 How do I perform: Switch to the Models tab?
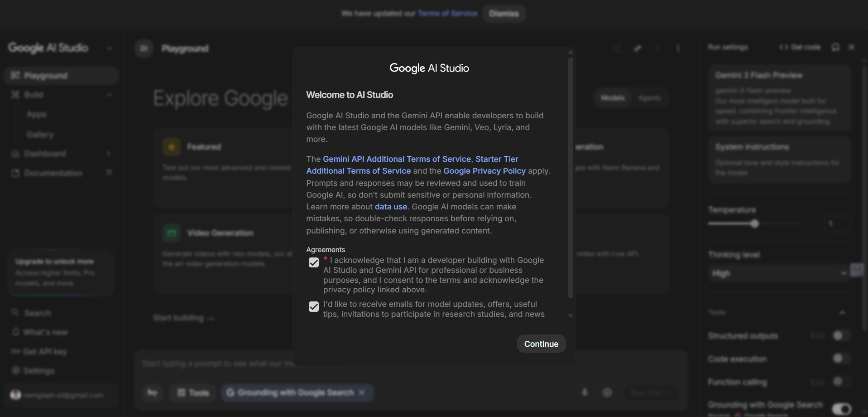613,98
